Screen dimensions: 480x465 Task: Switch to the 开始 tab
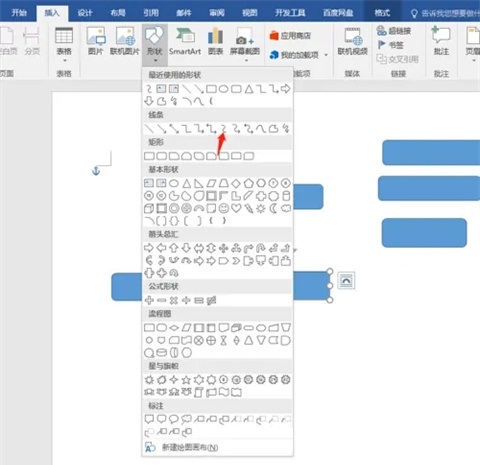tap(19, 13)
